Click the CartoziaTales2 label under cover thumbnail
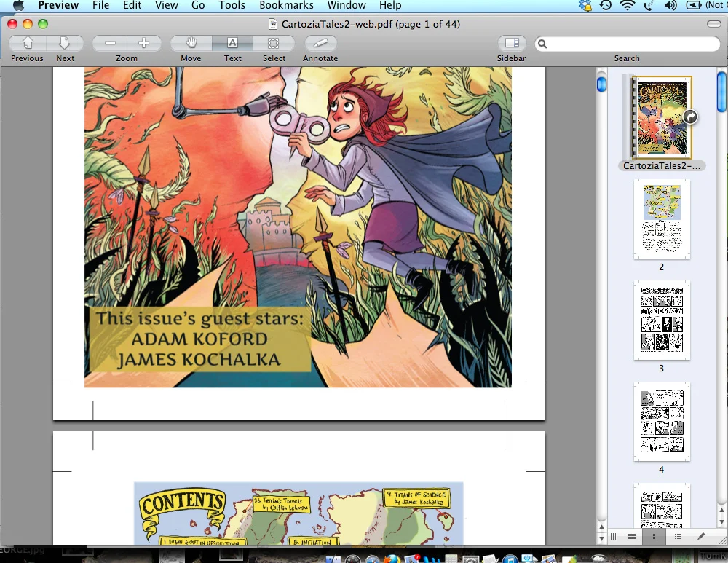This screenshot has height=563, width=728. click(662, 166)
